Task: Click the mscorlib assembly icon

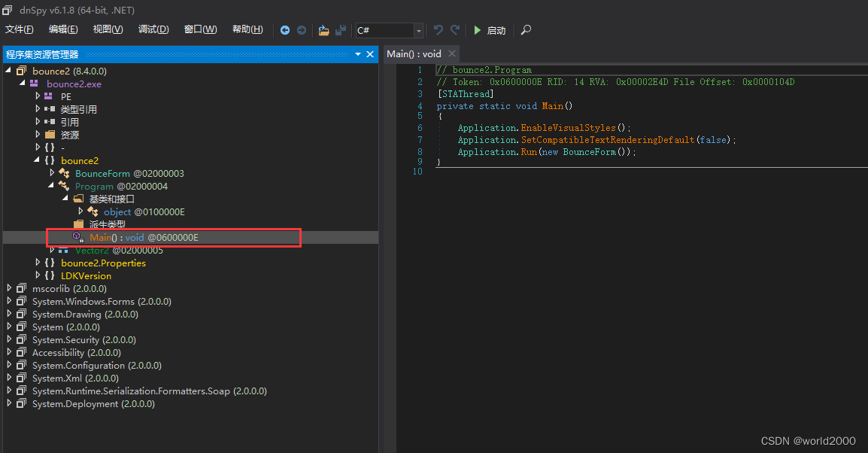Action: [x=21, y=288]
